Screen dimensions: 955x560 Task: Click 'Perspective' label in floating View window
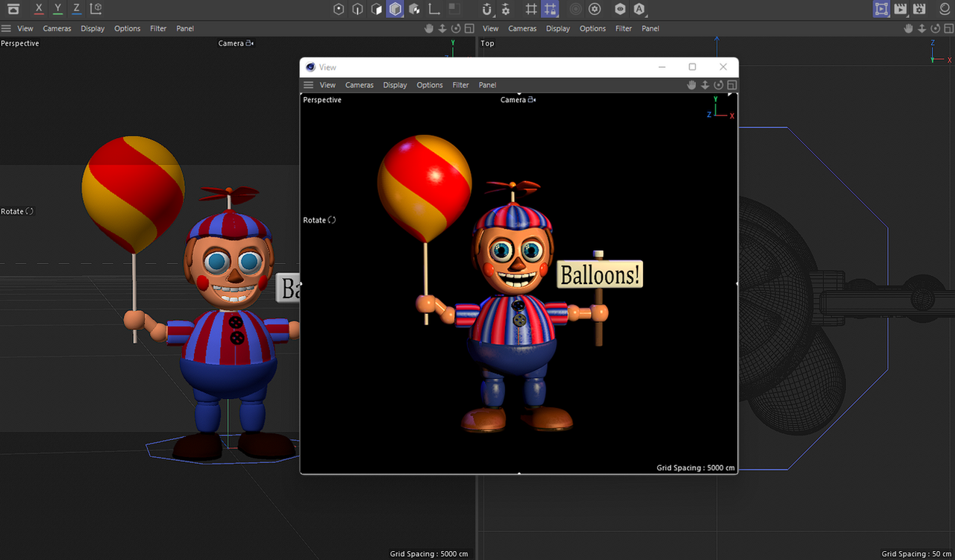(x=322, y=100)
